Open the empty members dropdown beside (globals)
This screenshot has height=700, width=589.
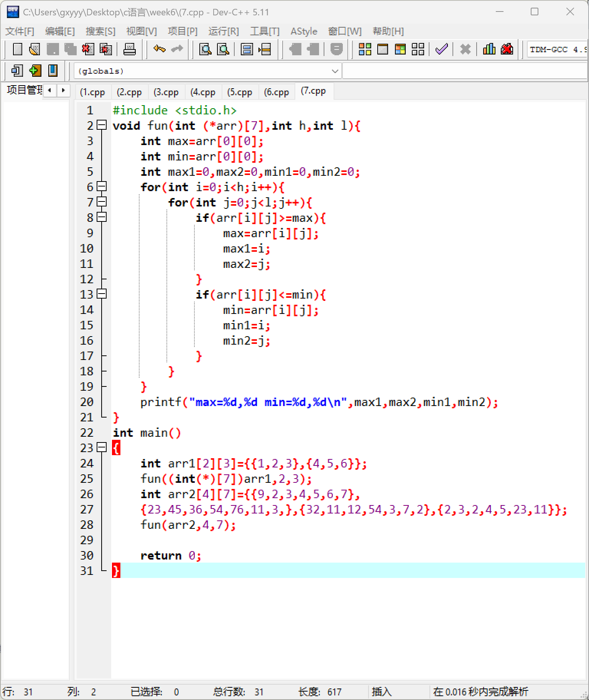[x=465, y=71]
